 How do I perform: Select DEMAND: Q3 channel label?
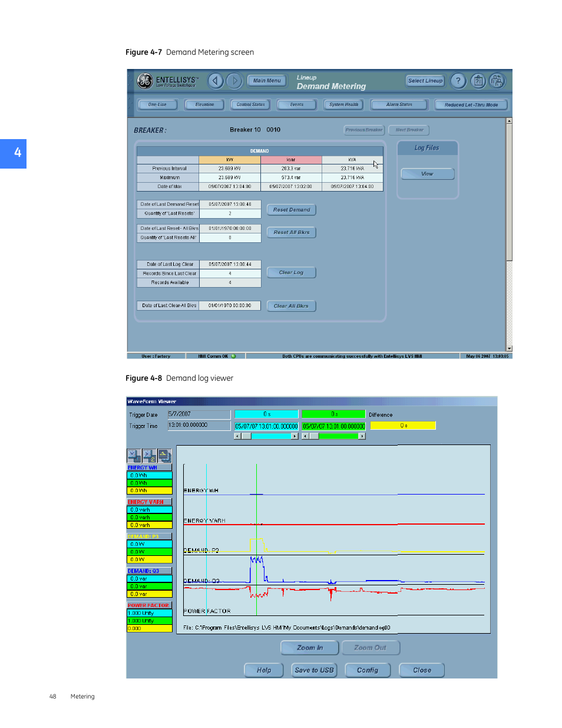(x=149, y=571)
